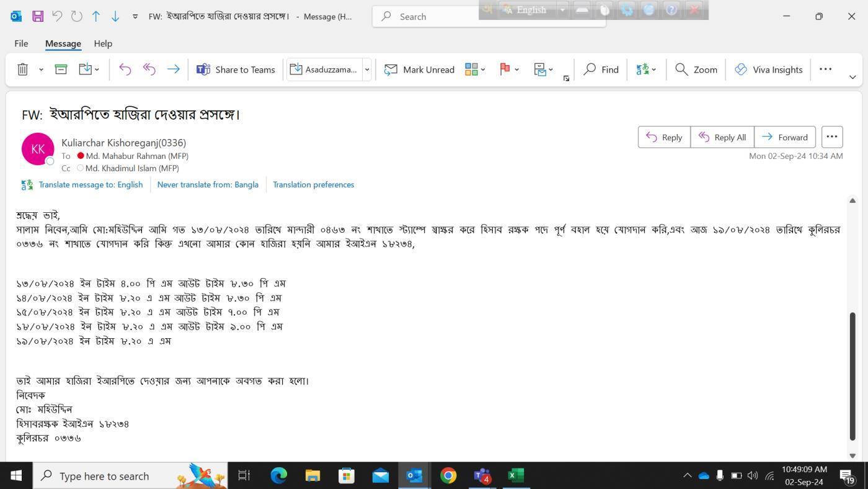
Task: Open the tags dialog launcher icon
Action: [x=566, y=78]
